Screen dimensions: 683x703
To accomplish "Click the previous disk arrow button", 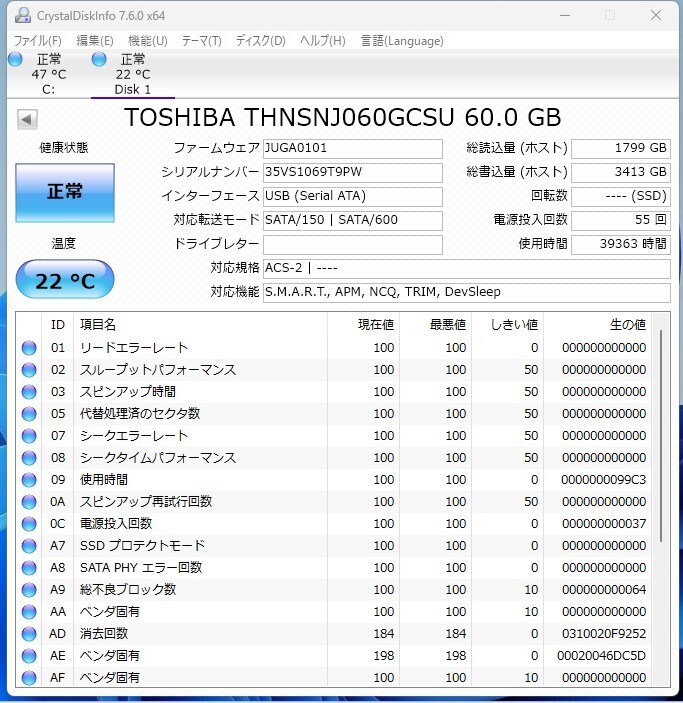I will point(27,119).
